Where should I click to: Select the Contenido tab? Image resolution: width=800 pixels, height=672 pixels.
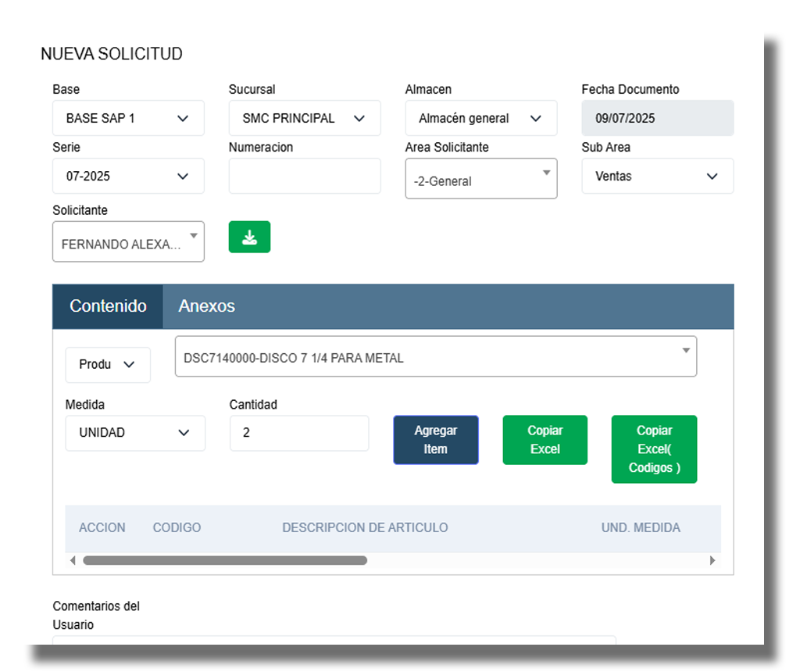pyautogui.click(x=108, y=306)
